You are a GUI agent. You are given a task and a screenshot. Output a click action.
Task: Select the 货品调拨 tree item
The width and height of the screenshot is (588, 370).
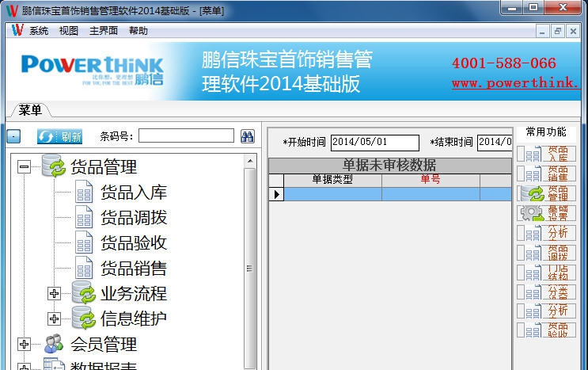134,218
